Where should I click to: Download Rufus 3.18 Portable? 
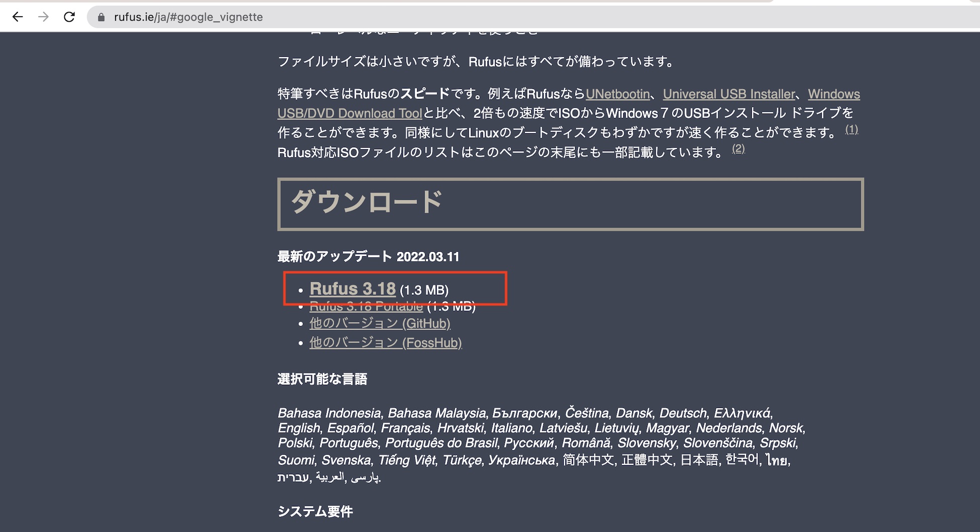[366, 306]
